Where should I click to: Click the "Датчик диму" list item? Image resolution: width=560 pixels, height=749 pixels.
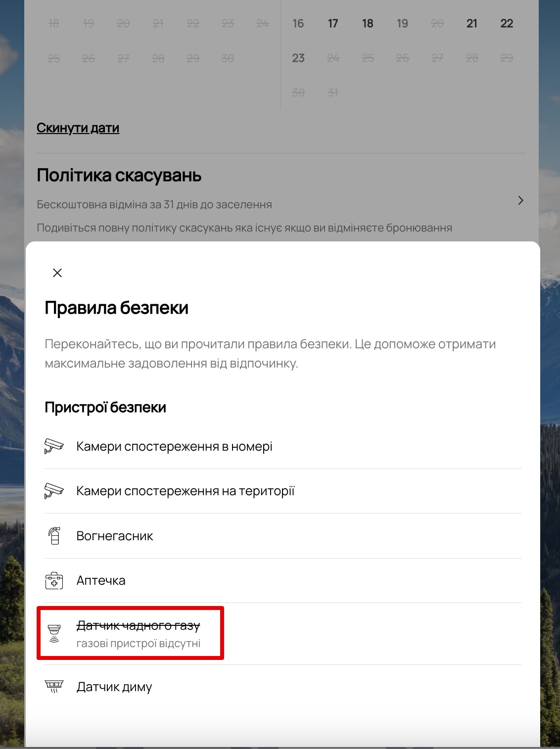114,687
